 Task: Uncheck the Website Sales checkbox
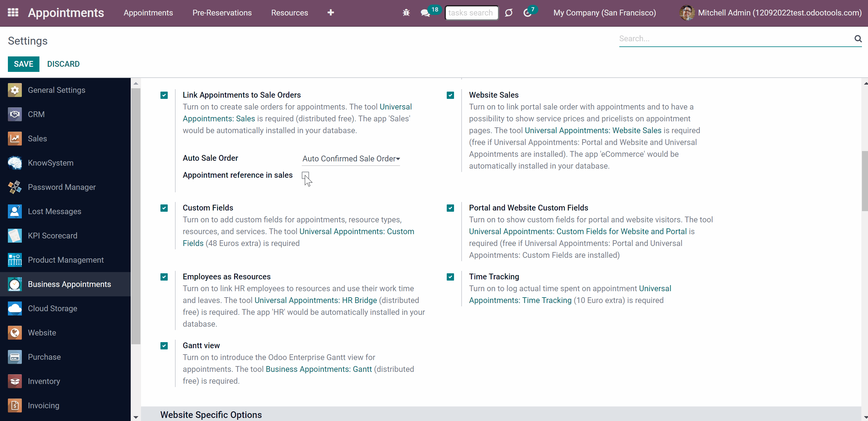450,95
